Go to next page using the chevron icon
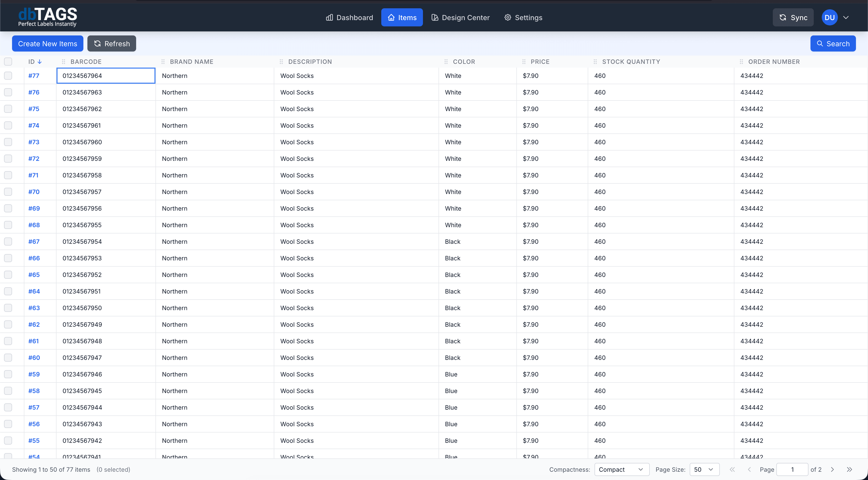The image size is (868, 480). (x=832, y=469)
